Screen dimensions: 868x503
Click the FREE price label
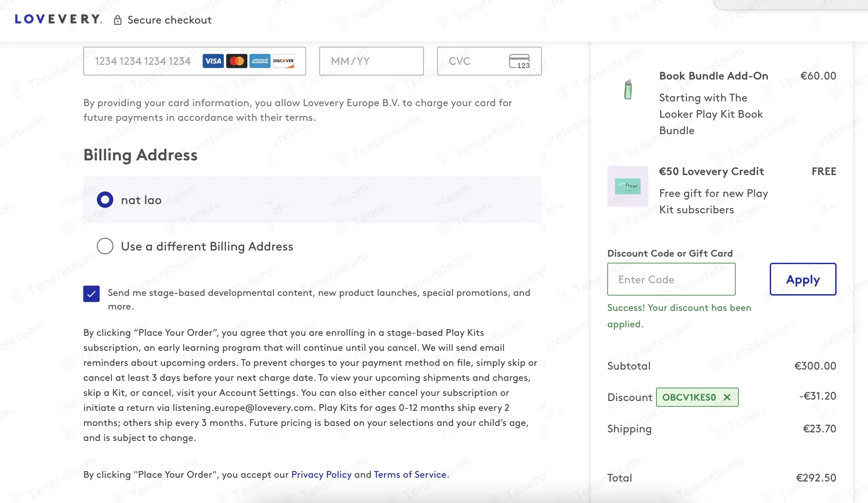pos(824,172)
